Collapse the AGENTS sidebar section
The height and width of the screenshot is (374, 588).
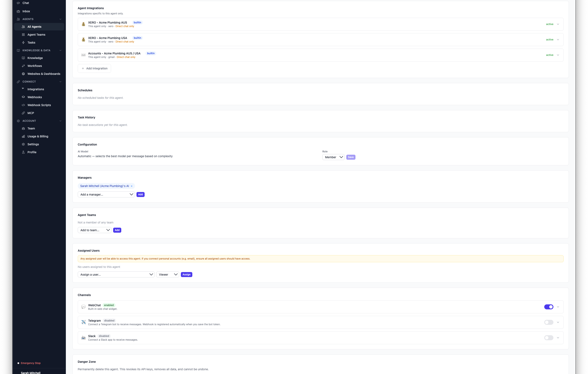(x=60, y=19)
